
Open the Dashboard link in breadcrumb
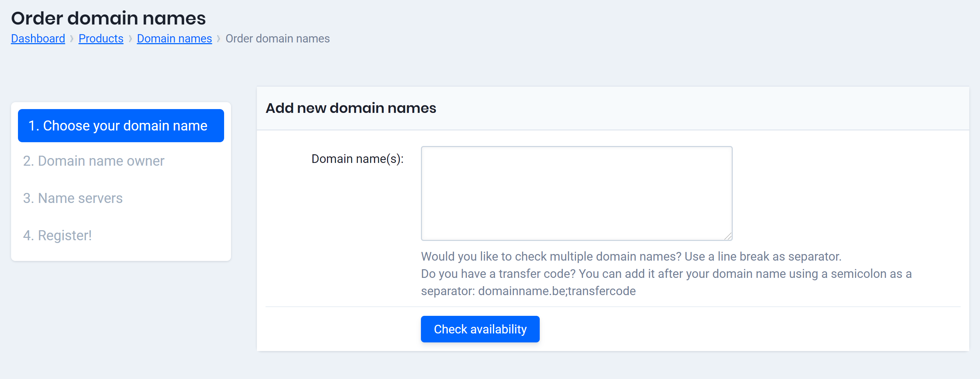pyautogui.click(x=38, y=38)
